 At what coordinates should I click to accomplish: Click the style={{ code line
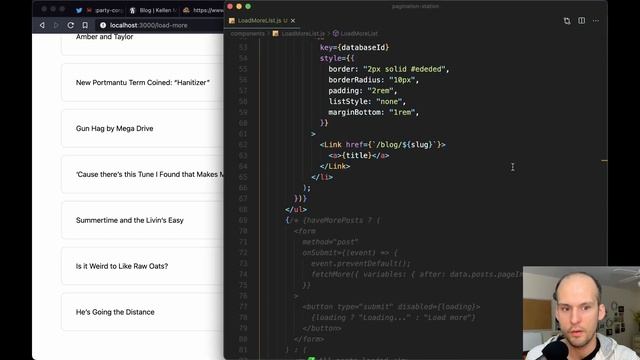337,58
